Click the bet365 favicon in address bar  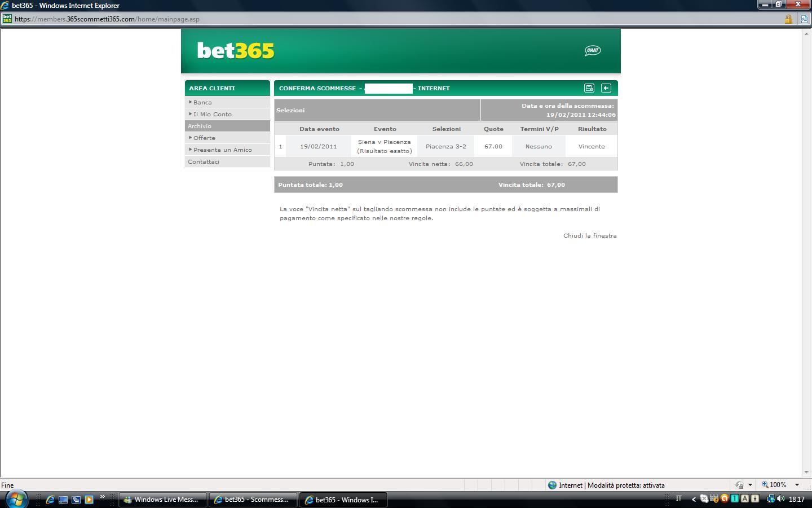7,19
